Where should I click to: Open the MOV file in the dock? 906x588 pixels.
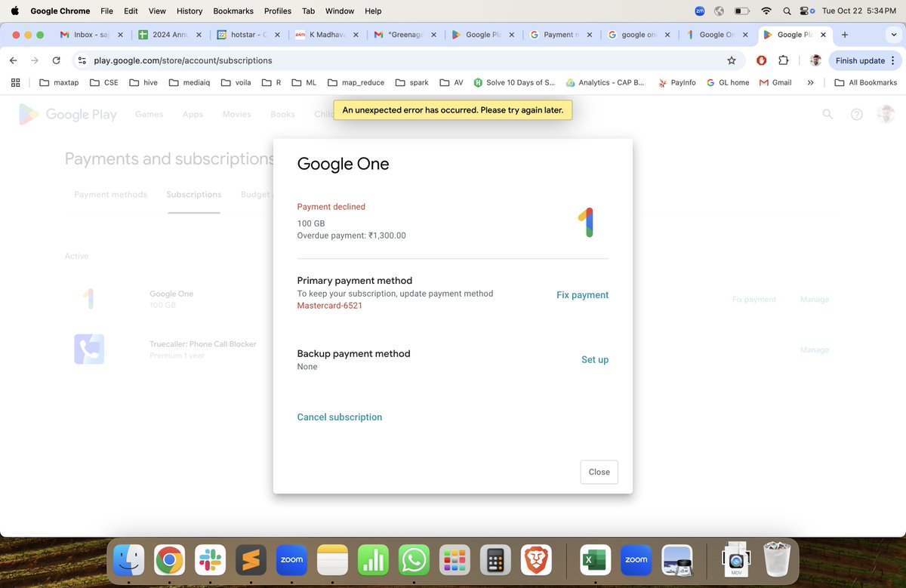736,560
